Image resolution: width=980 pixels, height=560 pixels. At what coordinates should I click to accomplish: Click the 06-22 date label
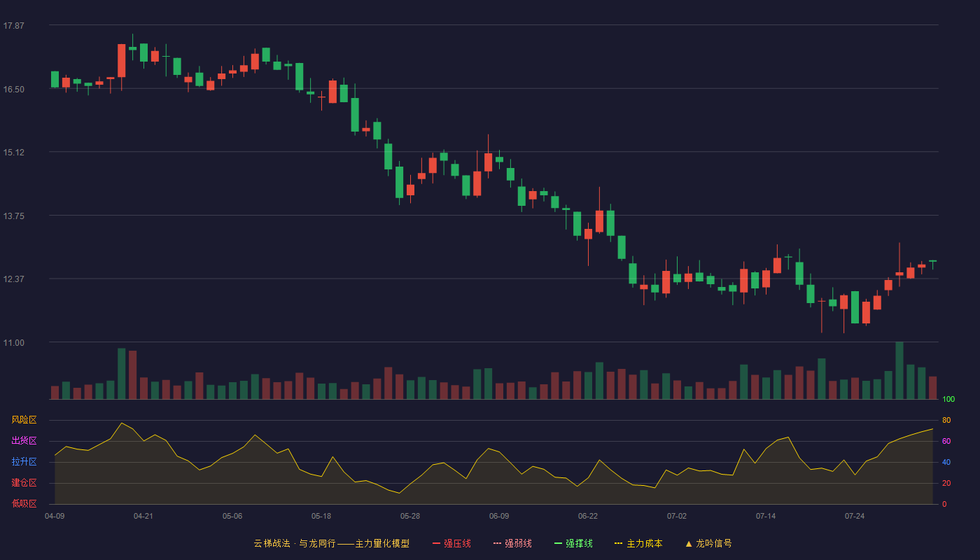tap(588, 516)
